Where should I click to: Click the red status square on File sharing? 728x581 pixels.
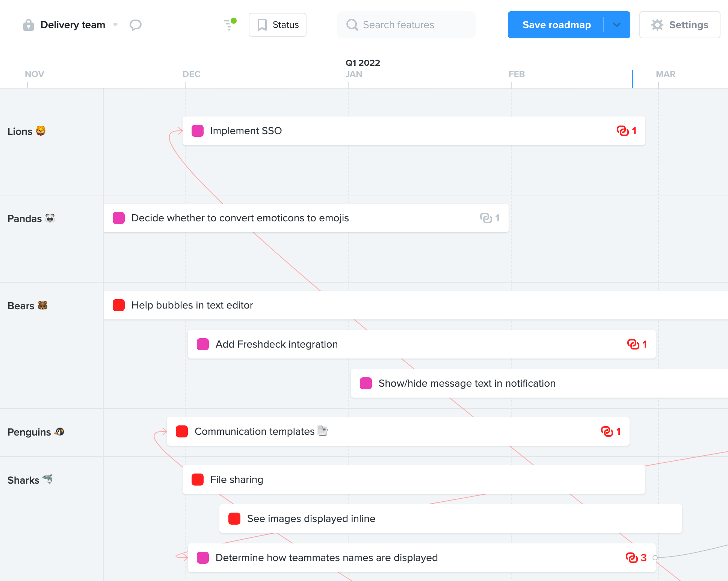point(198,480)
